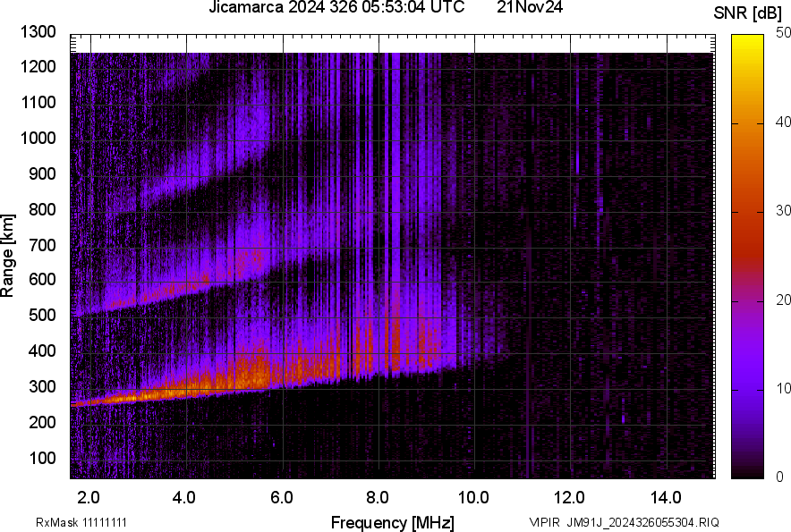Click the frequency tick label '4.0'
Image resolution: width=791 pixels, height=532 pixels.
click(184, 498)
